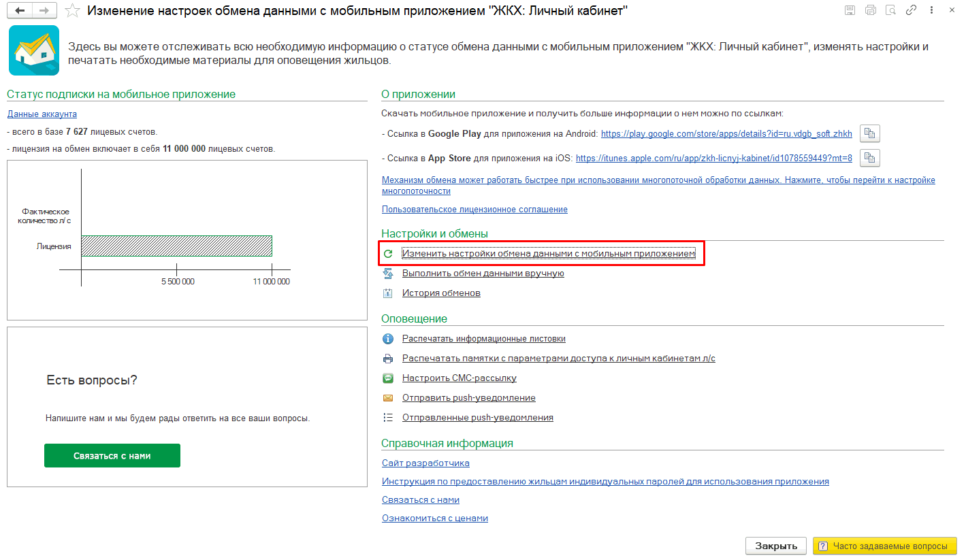Click the floppy disk save icon
This screenshot has width=966, height=560.
click(x=850, y=10)
